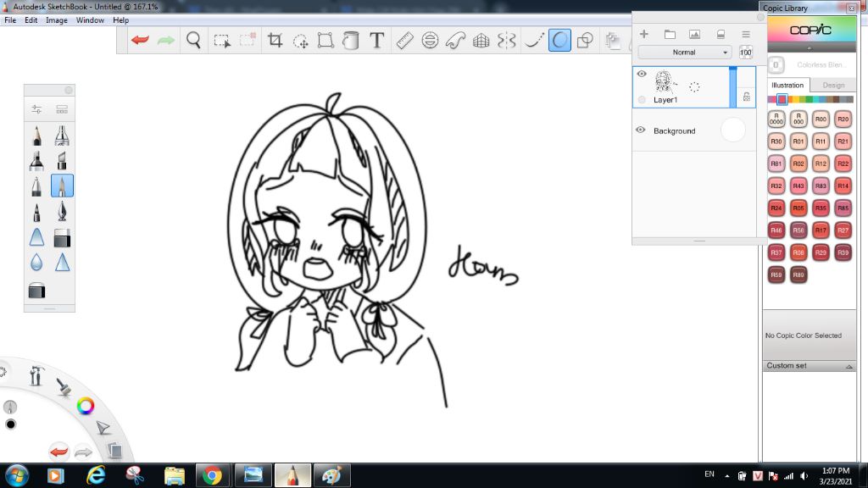Open brush properties sliders icon
868x488 pixels.
(36, 109)
